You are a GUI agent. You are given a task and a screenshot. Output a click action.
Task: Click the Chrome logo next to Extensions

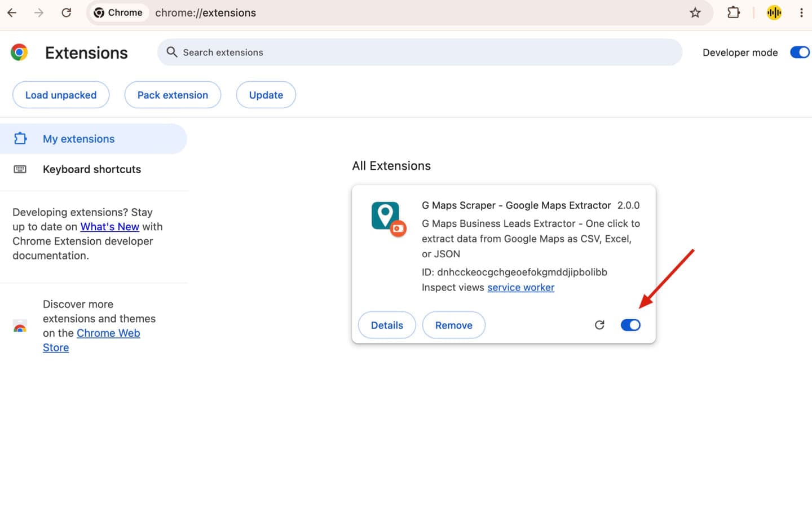coord(19,52)
